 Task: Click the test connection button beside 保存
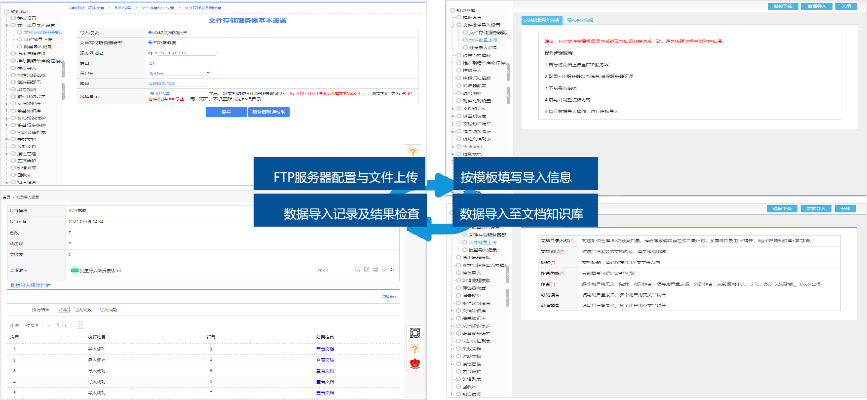(x=268, y=112)
